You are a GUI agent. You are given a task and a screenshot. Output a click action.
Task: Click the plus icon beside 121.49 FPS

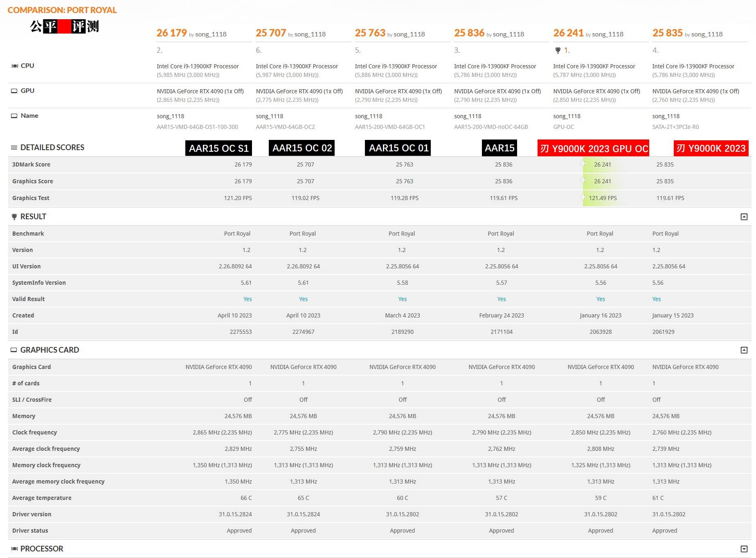point(583,197)
